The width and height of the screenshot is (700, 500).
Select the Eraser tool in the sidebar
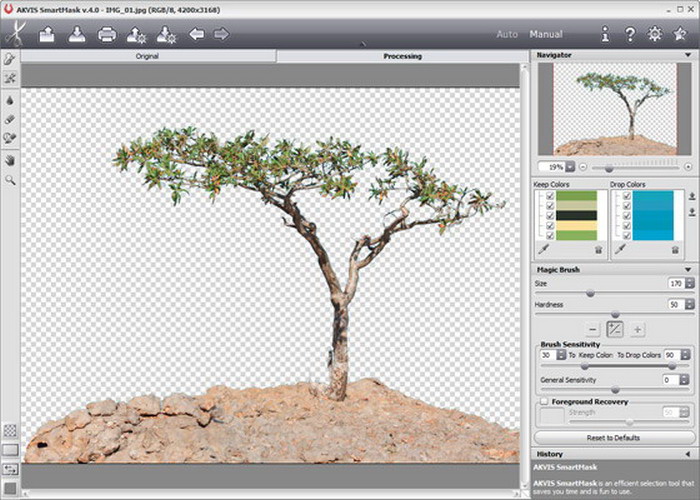click(9, 119)
